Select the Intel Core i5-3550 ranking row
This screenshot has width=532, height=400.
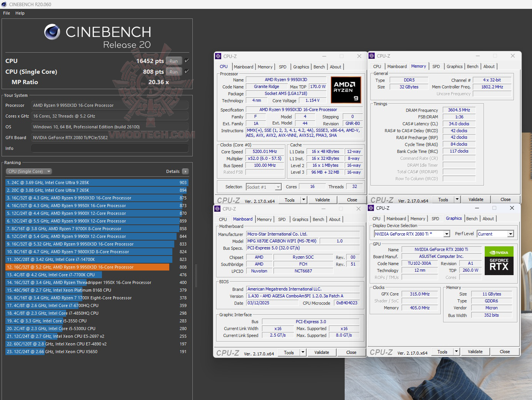click(x=97, y=321)
